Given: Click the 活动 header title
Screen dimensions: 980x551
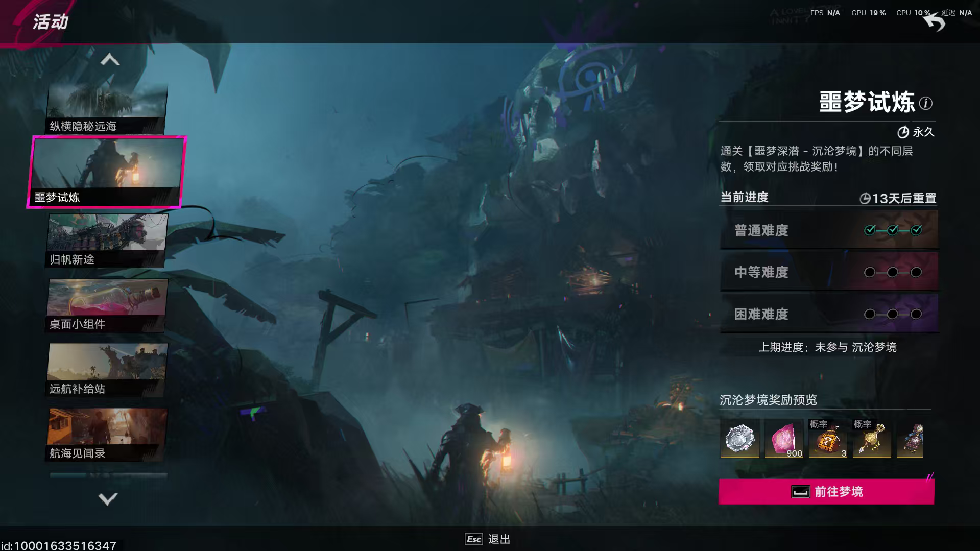Looking at the screenshot, I should [51, 22].
